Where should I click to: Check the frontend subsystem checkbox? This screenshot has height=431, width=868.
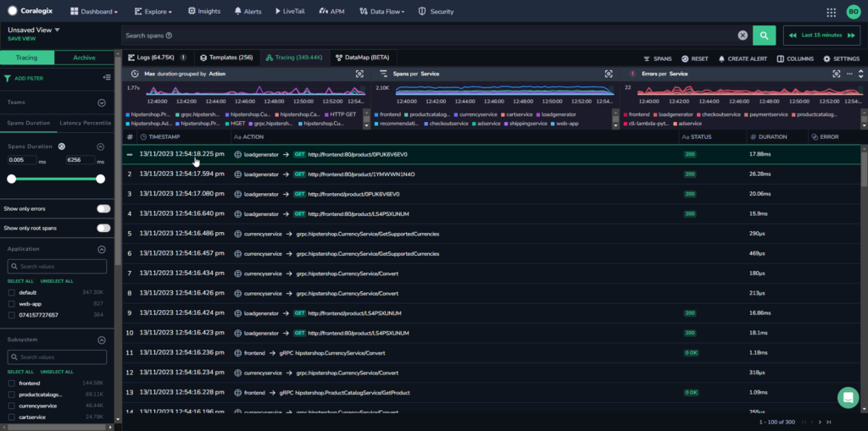pyautogui.click(x=11, y=383)
